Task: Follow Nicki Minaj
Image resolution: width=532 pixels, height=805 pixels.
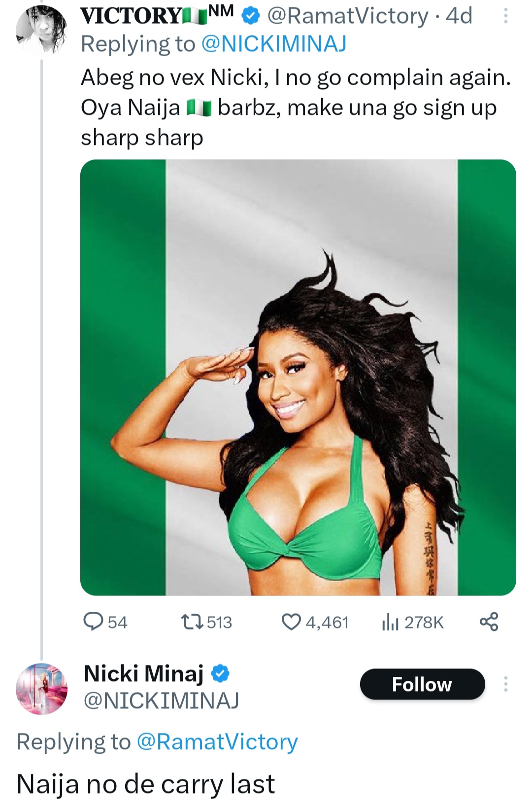Action: [x=422, y=684]
